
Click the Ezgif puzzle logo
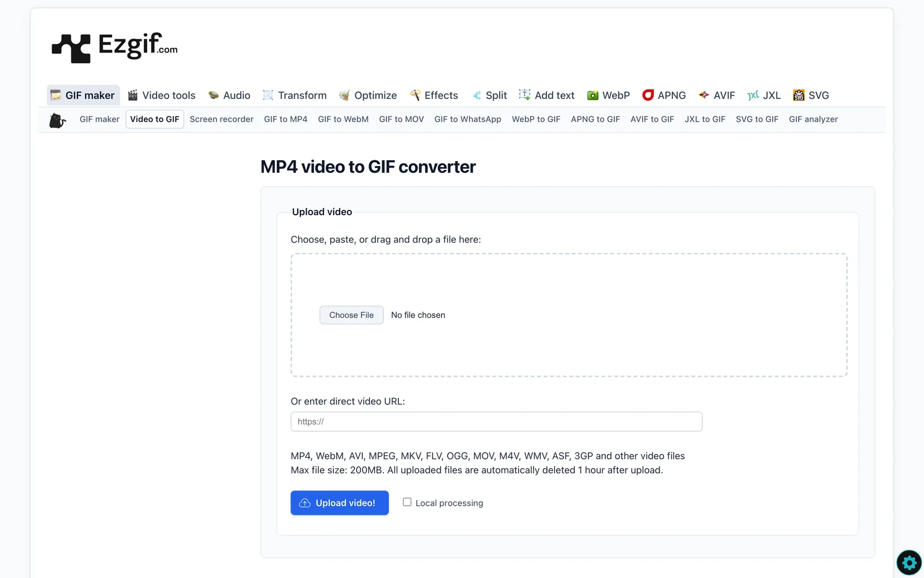[x=71, y=49]
